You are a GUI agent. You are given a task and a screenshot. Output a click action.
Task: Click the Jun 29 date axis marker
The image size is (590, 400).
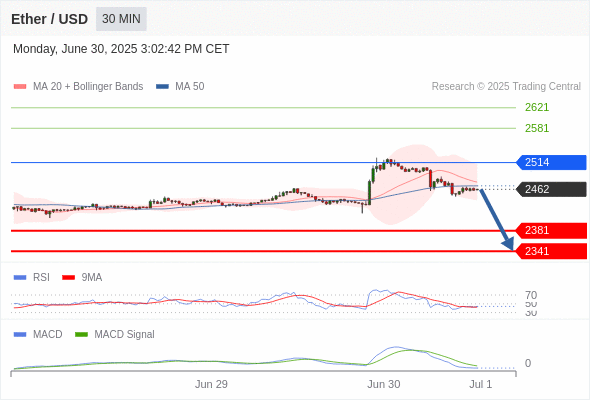(211, 384)
